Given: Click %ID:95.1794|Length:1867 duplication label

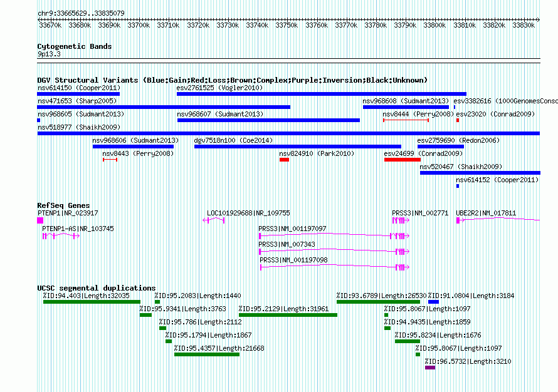Looking at the screenshot, I should point(209,335).
